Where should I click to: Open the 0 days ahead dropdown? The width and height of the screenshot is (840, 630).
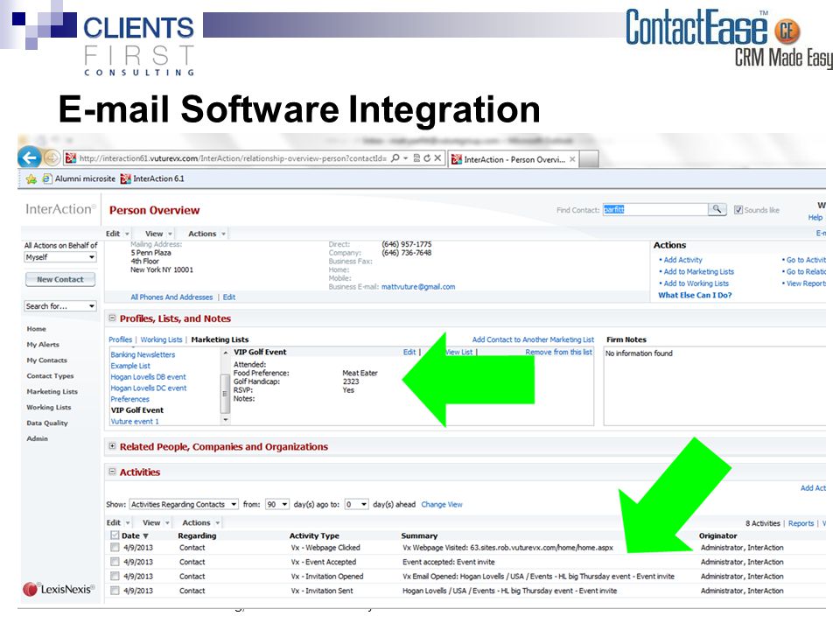(x=357, y=504)
